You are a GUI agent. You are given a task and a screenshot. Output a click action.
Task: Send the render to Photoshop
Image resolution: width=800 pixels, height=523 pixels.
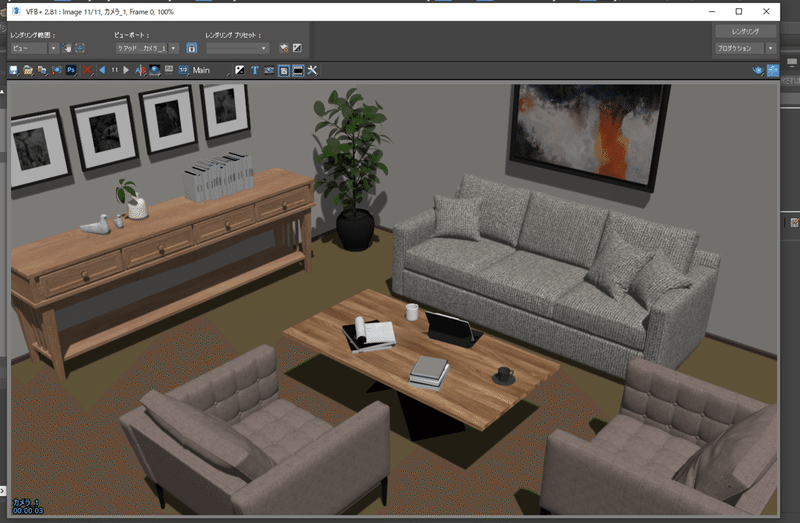coord(71,70)
